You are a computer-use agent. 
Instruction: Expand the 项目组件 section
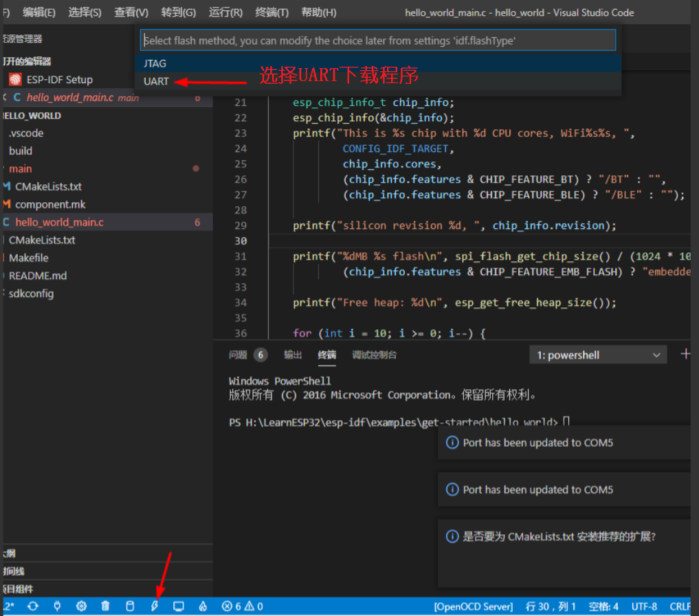107,588
